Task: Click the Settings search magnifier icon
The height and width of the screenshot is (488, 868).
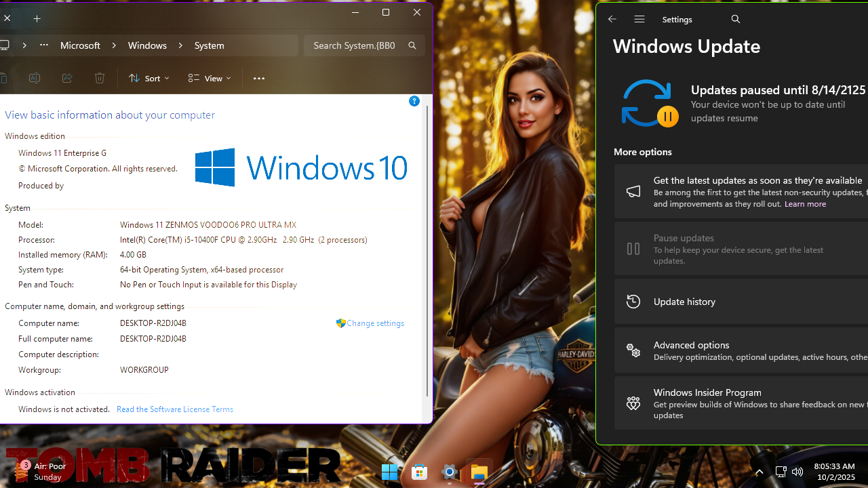Action: (736, 19)
